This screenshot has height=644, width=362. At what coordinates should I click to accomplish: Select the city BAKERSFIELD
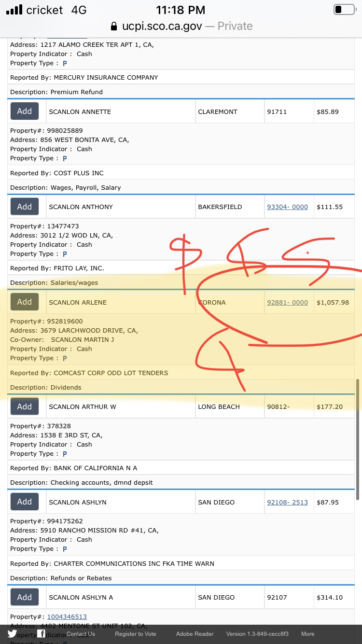click(220, 207)
